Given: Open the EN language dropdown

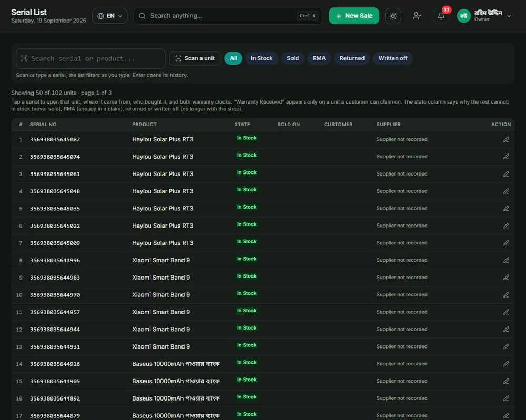Looking at the screenshot, I should click(x=110, y=16).
